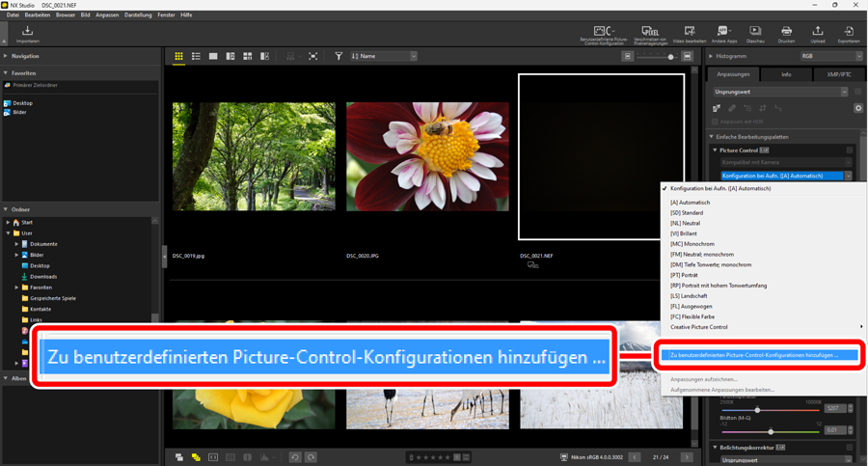Switch to the XMP/IPTC tab
Screen dimensions: 868x466
point(838,74)
